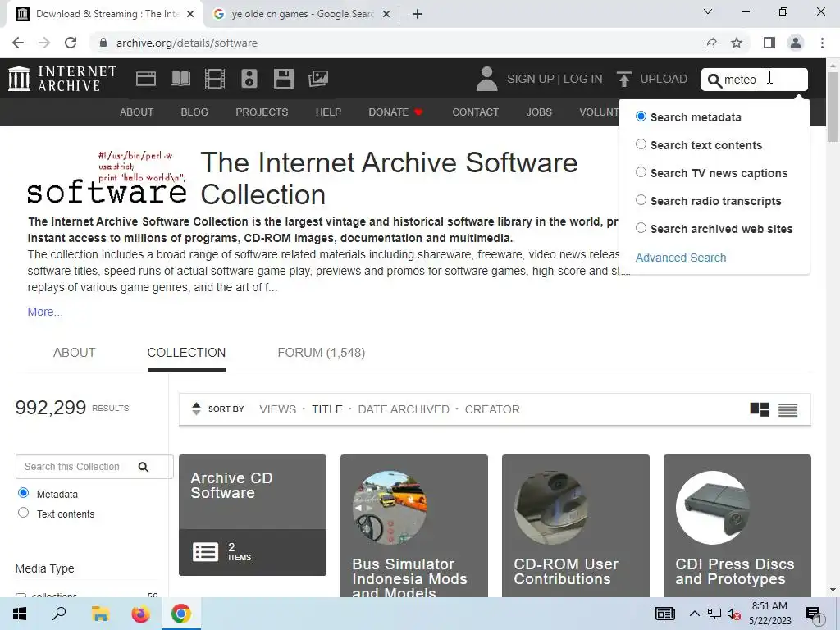The image size is (840, 630).
Task: Expand description with More... link
Action: tap(45, 312)
